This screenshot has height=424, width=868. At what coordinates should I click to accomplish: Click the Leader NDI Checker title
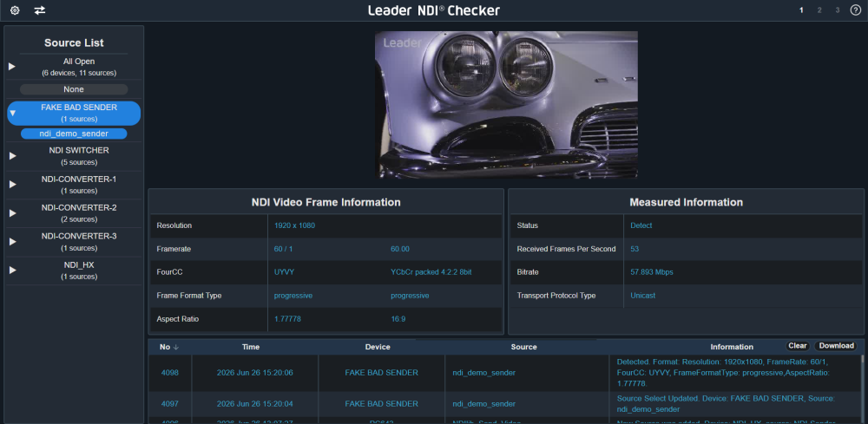(x=434, y=10)
